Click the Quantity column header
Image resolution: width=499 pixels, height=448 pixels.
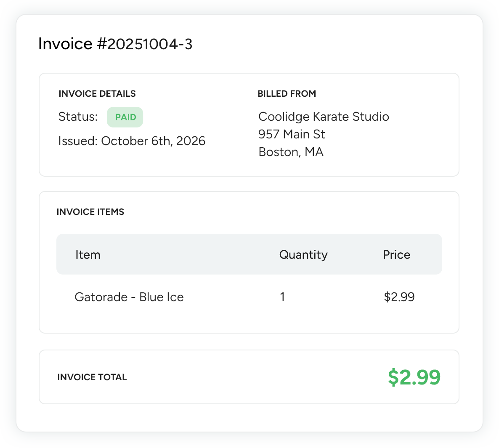click(303, 255)
